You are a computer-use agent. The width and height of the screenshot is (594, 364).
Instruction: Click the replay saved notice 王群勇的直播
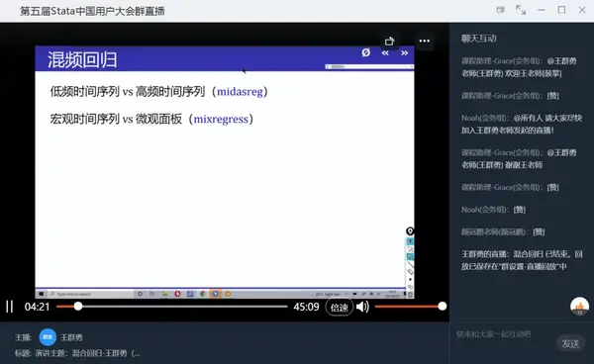(522, 260)
